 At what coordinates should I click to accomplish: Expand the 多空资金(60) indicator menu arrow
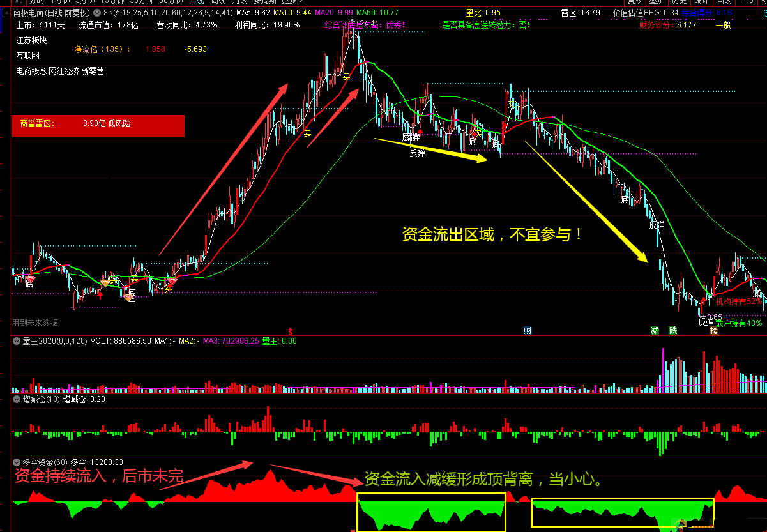click(17, 462)
